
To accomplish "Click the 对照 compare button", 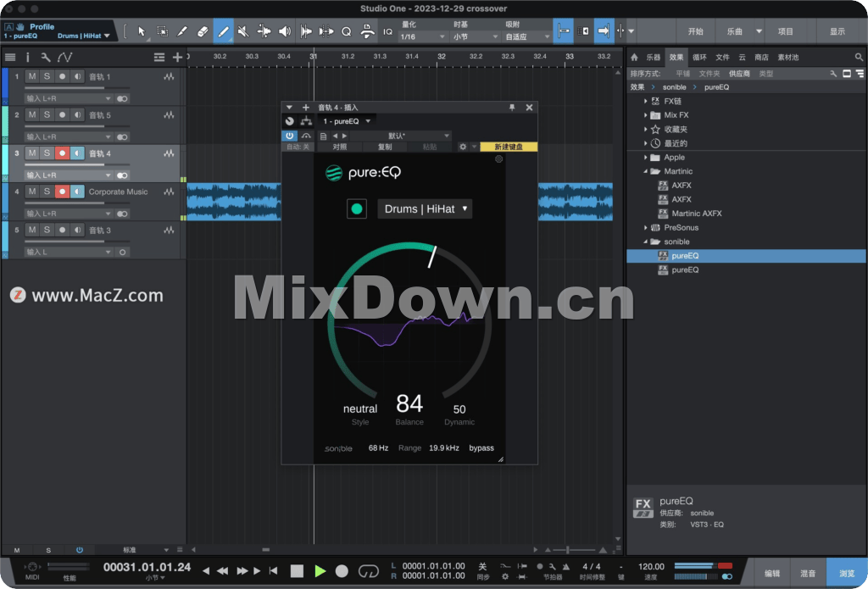I will pyautogui.click(x=339, y=147).
